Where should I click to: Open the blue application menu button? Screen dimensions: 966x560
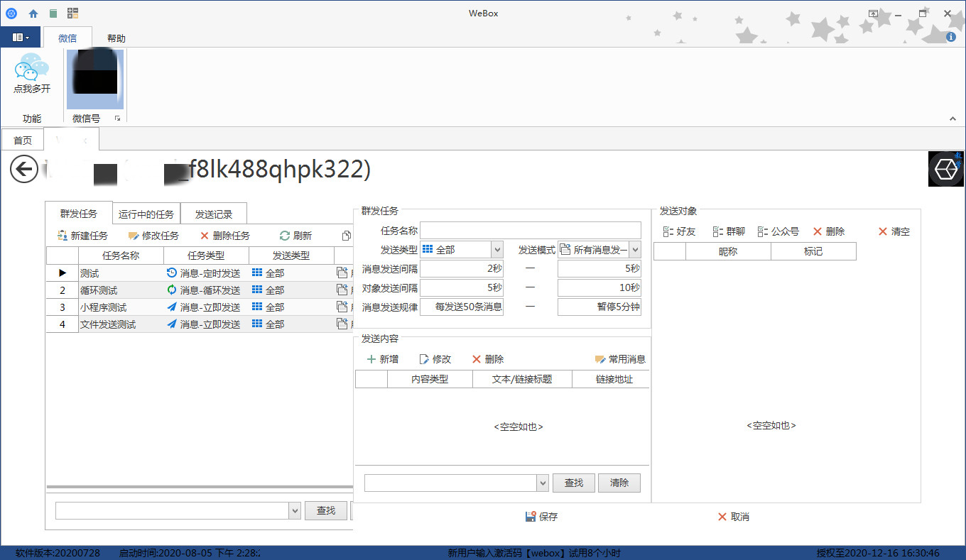pos(20,37)
